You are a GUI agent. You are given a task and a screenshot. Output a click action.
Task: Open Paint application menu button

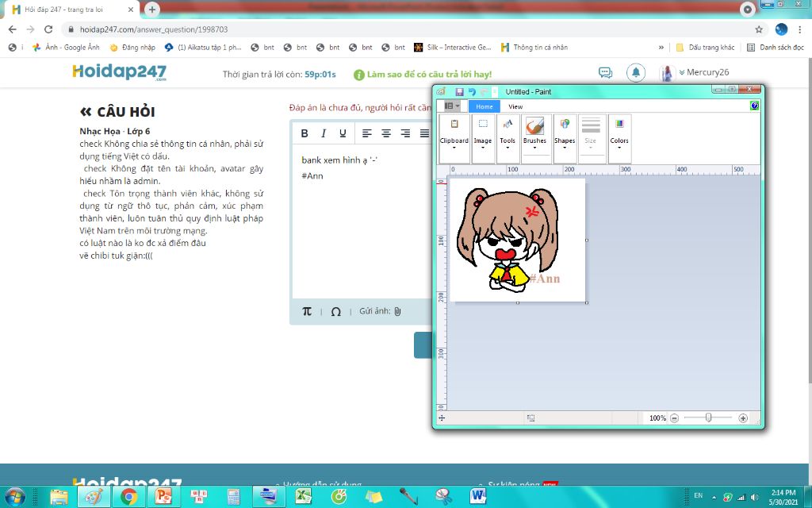[x=451, y=106]
